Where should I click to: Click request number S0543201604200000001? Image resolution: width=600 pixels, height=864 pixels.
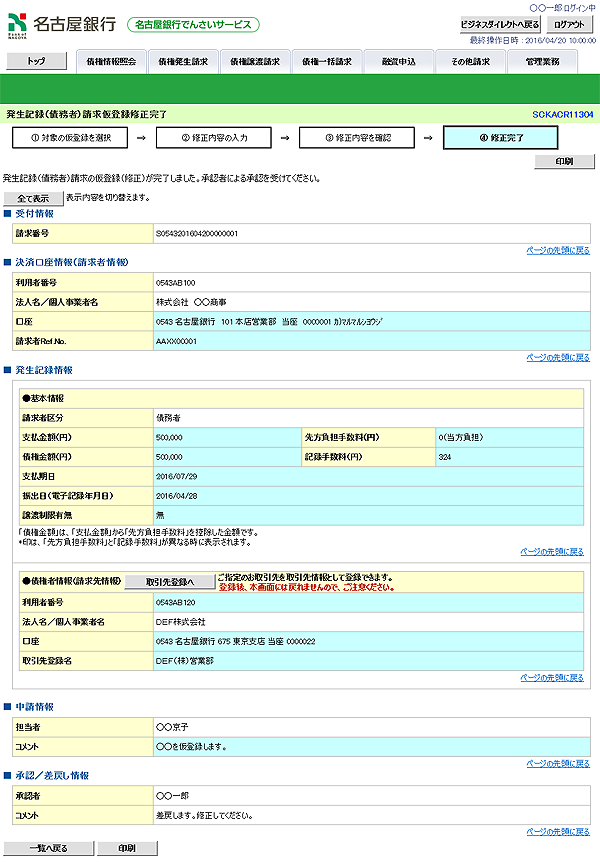(x=197, y=234)
